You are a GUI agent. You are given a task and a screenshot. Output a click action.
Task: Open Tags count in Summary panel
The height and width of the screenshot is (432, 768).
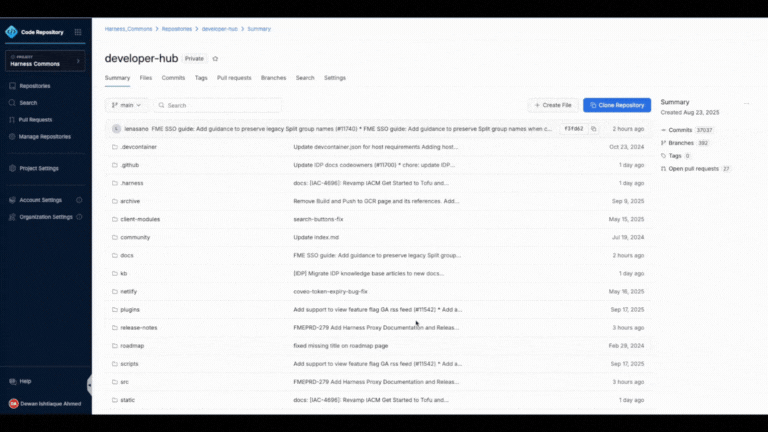(x=676, y=156)
